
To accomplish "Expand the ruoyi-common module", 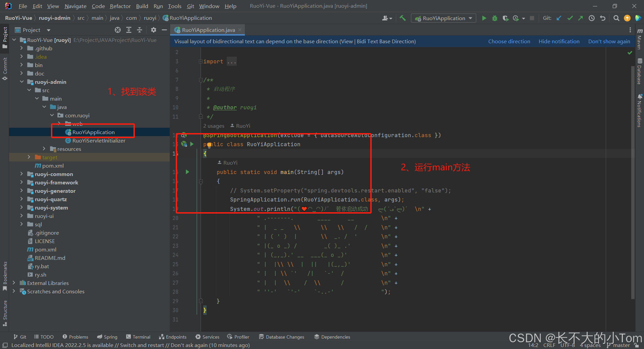I will click(x=22, y=174).
